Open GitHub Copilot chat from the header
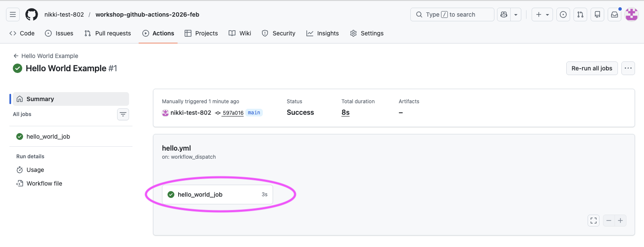 [503, 14]
